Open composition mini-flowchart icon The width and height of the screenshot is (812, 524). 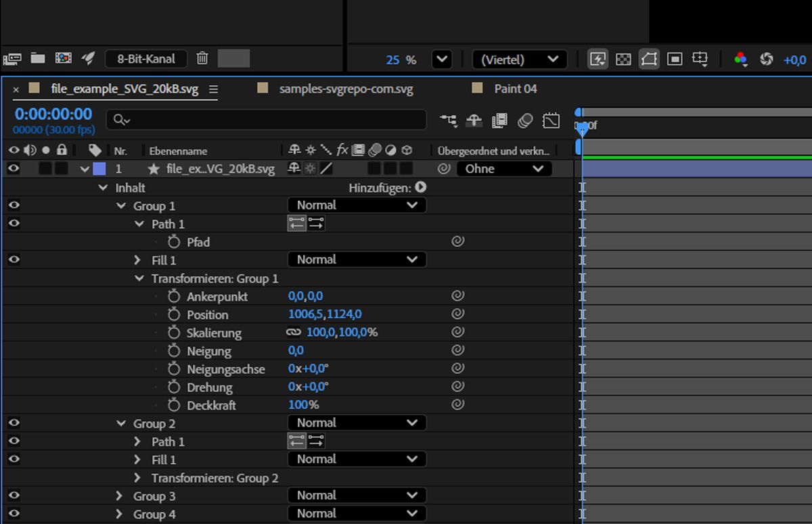(x=448, y=120)
